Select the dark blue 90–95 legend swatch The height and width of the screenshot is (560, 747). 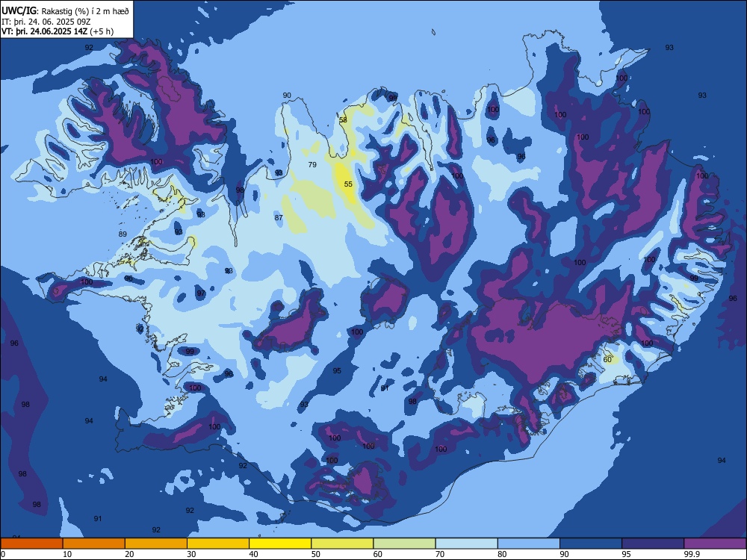591,544
